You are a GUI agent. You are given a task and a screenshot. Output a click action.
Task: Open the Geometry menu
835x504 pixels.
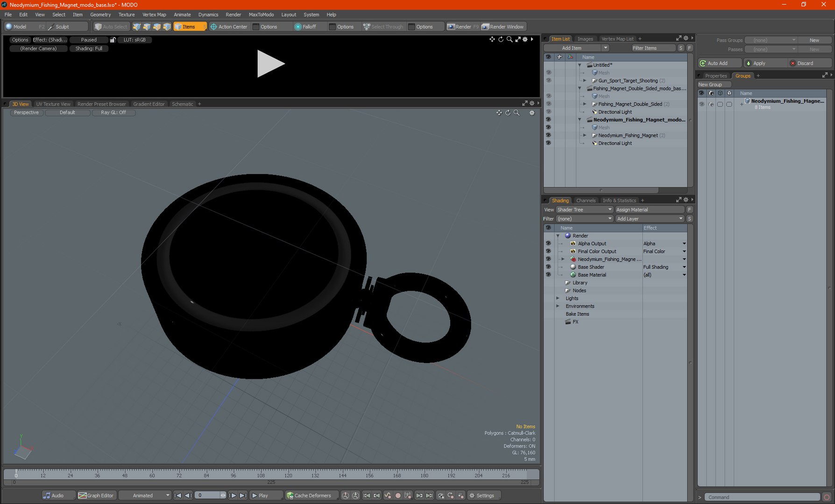(x=100, y=14)
